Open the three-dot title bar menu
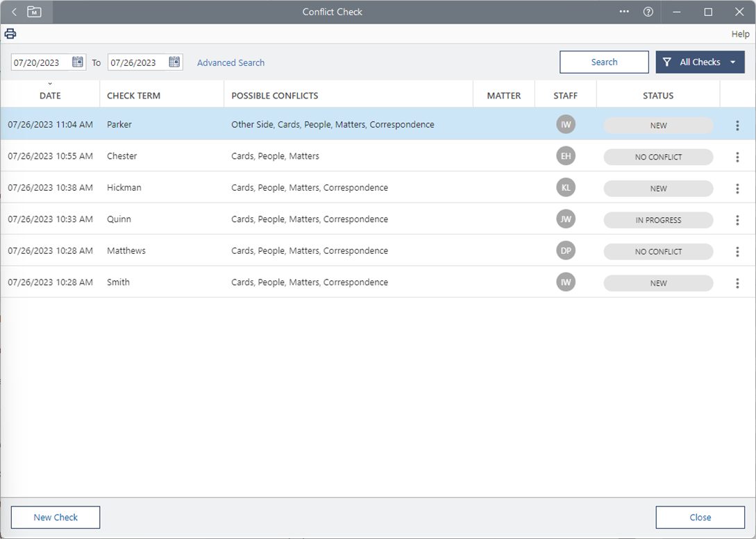This screenshot has width=756, height=539. coord(624,12)
